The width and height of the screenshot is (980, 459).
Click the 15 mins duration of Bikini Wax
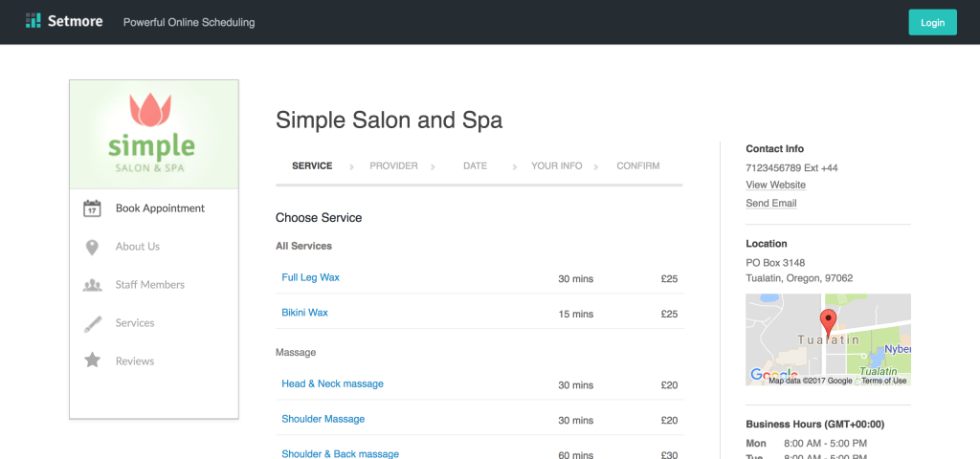pyautogui.click(x=575, y=314)
